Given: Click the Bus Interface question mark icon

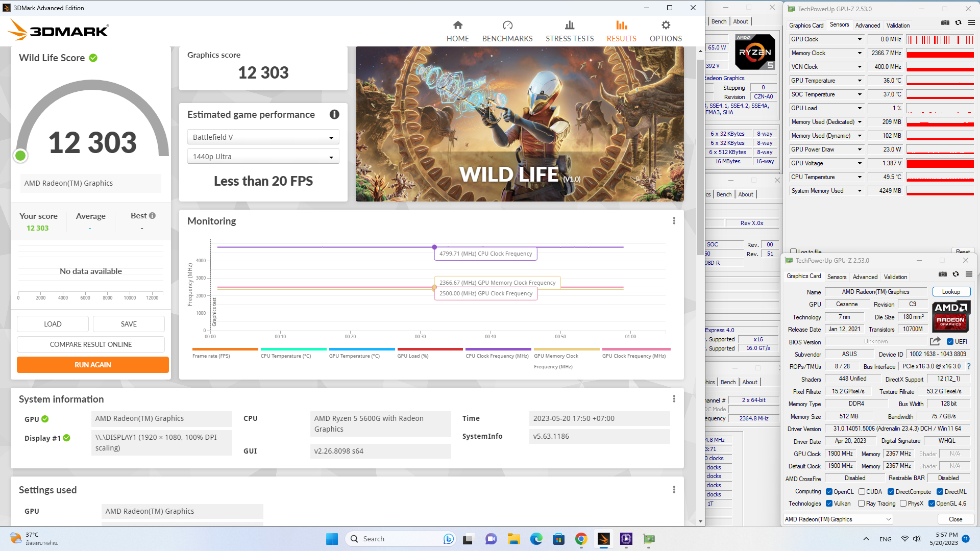Looking at the screenshot, I should click(x=969, y=366).
